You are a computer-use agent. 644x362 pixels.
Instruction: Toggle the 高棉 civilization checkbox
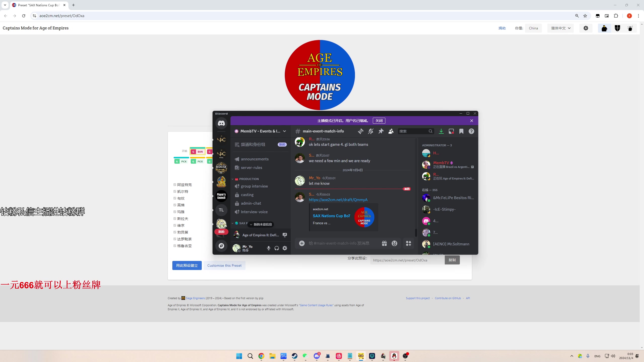point(175,205)
